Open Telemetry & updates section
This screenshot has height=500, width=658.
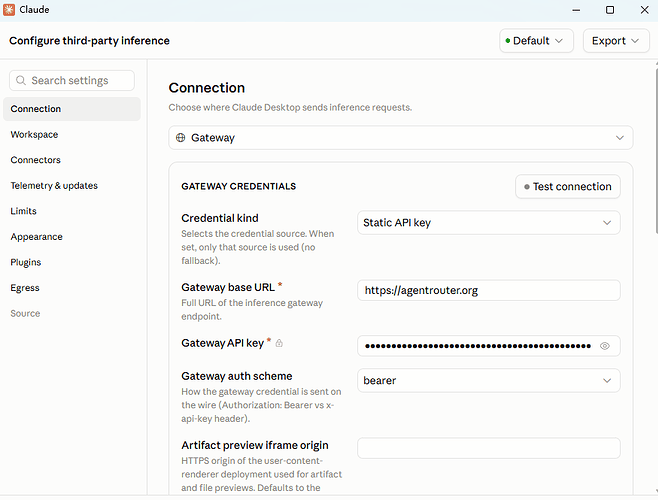(54, 186)
